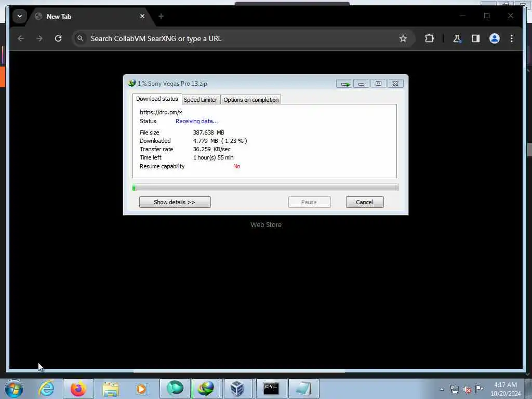
Task: Open the tab search dropdown arrow
Action: (x=20, y=16)
